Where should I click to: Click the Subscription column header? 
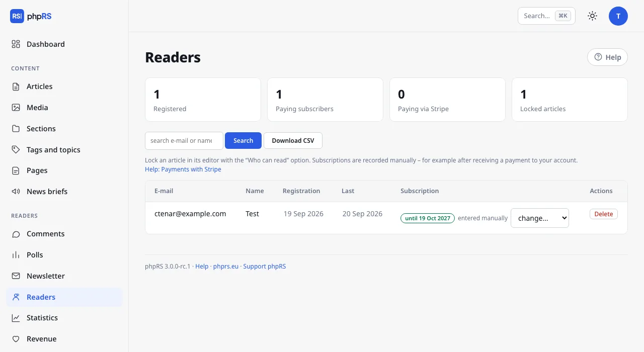420,191
